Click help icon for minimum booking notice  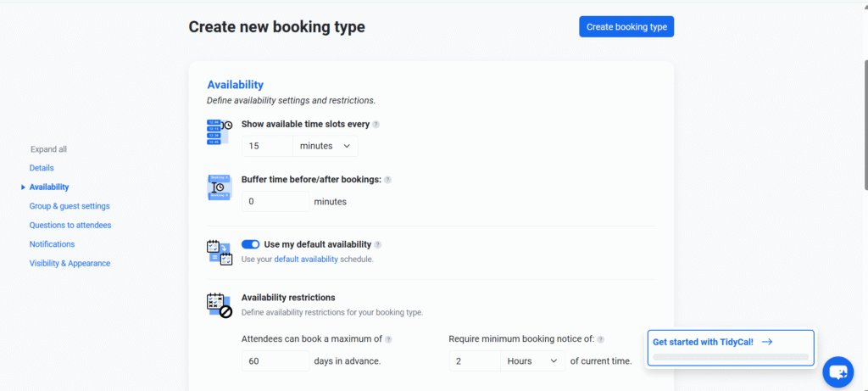601,339
